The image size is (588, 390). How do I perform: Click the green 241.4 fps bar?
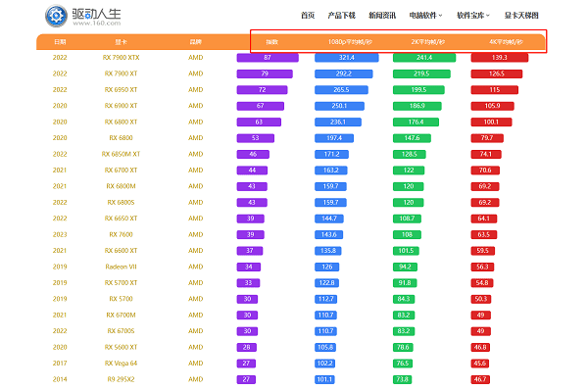pyautogui.click(x=424, y=58)
